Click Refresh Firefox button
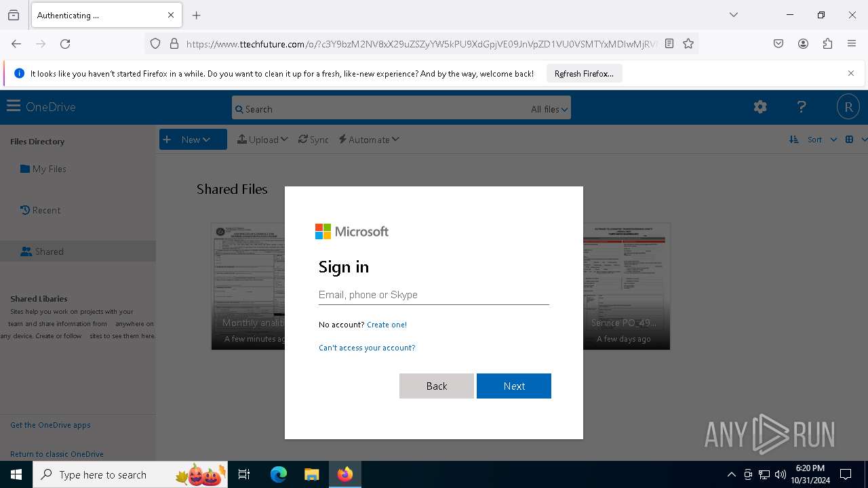Screen dimensions: 868x488 [584, 73]
